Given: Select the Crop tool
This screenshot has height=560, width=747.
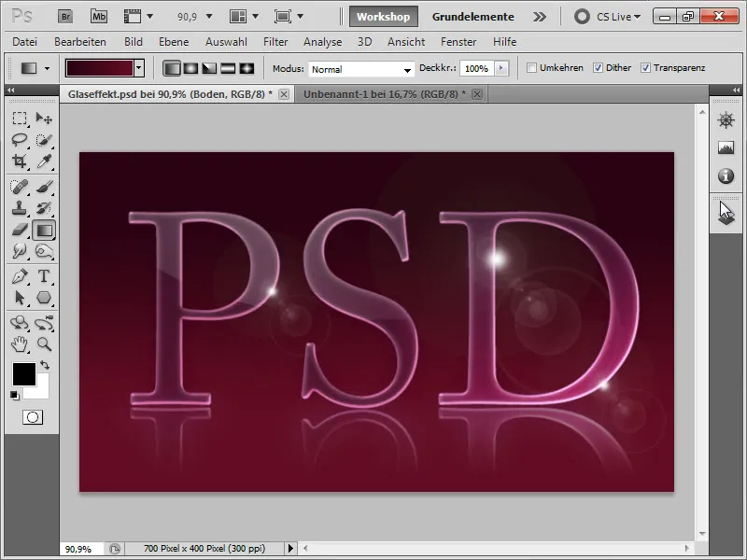Looking at the screenshot, I should pyautogui.click(x=20, y=161).
